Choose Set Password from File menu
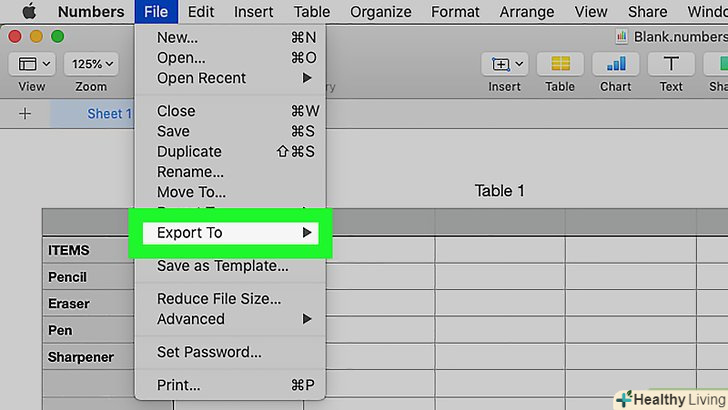The image size is (728, 410). click(209, 352)
